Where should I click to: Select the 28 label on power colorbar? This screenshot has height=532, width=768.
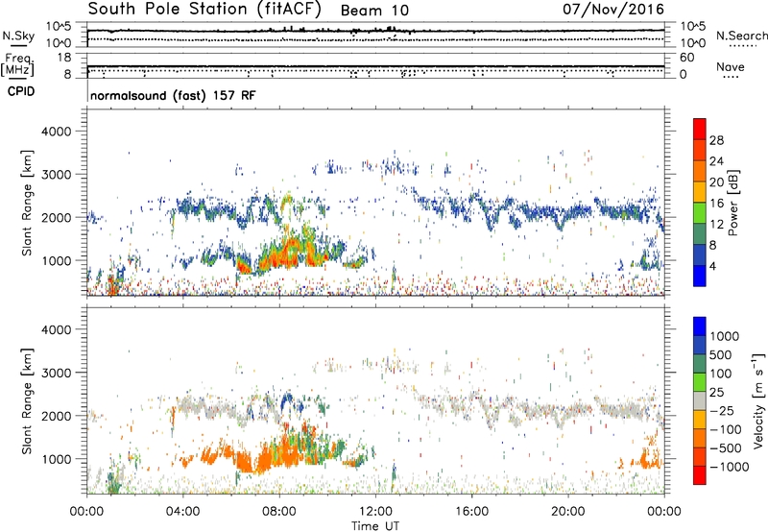tap(716, 140)
